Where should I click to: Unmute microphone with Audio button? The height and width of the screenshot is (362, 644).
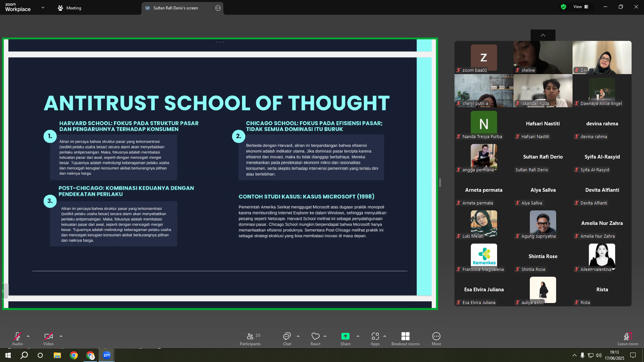[17, 339]
